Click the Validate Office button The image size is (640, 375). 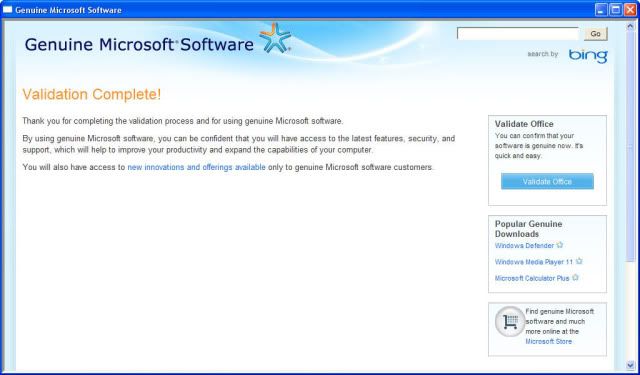pyautogui.click(x=547, y=182)
